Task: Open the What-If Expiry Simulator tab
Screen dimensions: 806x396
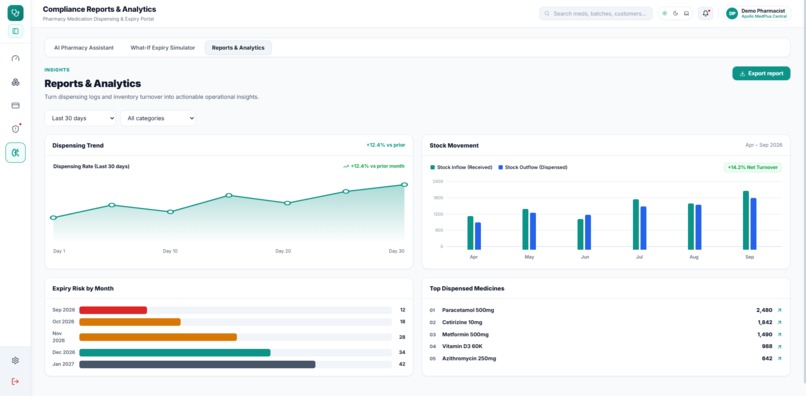Action: [x=162, y=48]
